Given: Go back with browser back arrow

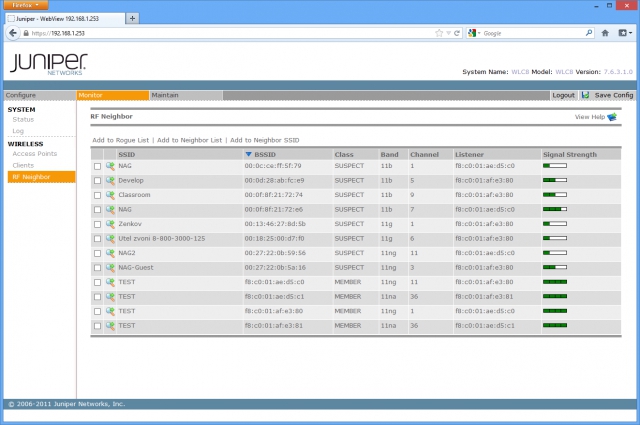Looking at the screenshot, I should 13,33.
